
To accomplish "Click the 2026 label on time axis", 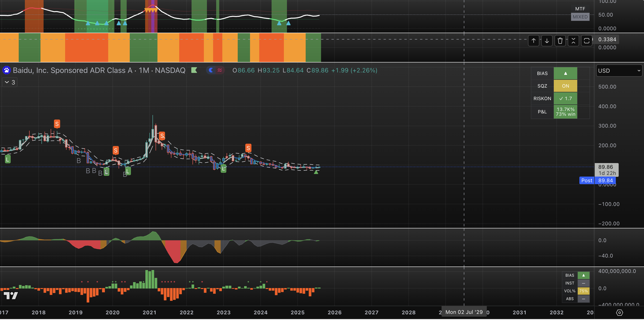I will tap(335, 312).
